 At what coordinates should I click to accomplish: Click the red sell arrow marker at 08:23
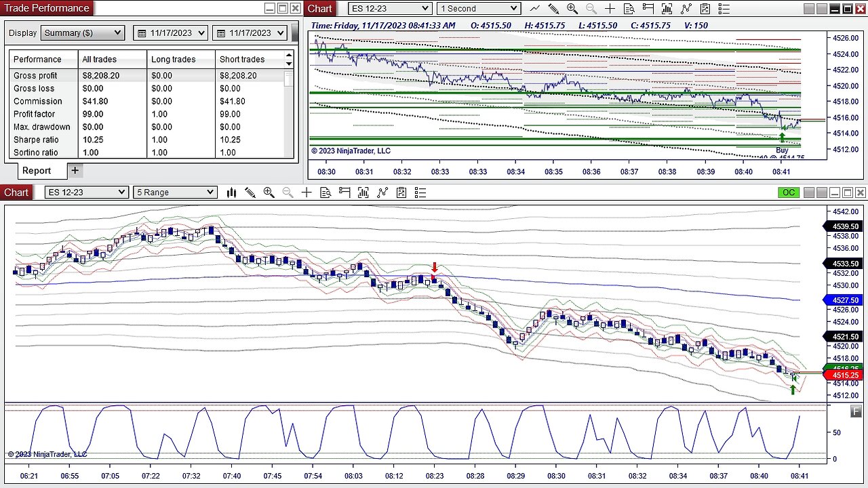(x=435, y=268)
